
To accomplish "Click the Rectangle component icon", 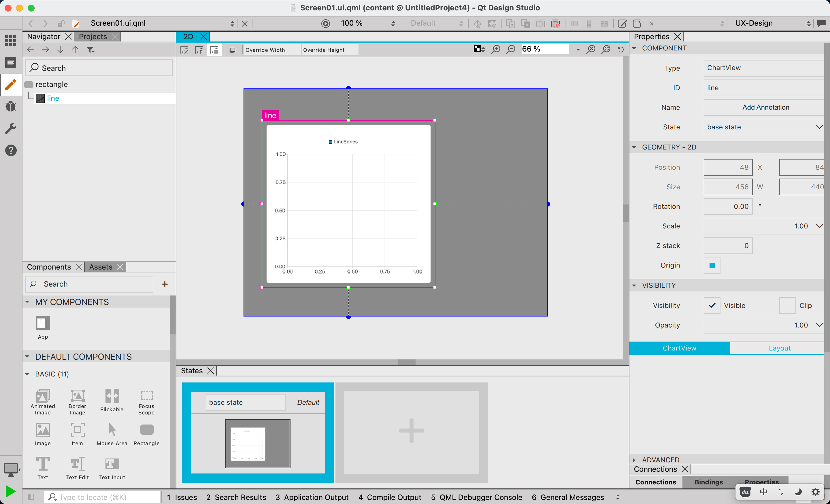I will (146, 430).
